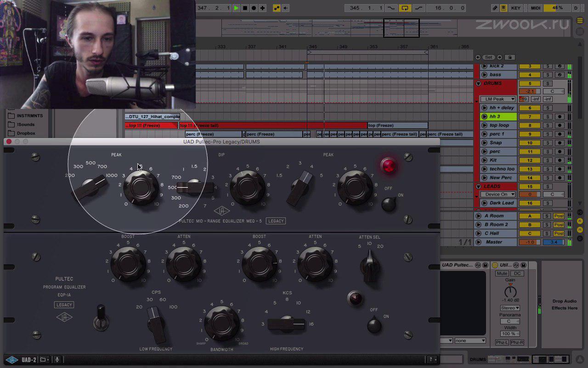Click the Utility DC button
This screenshot has height=368, width=588.
tap(517, 273)
